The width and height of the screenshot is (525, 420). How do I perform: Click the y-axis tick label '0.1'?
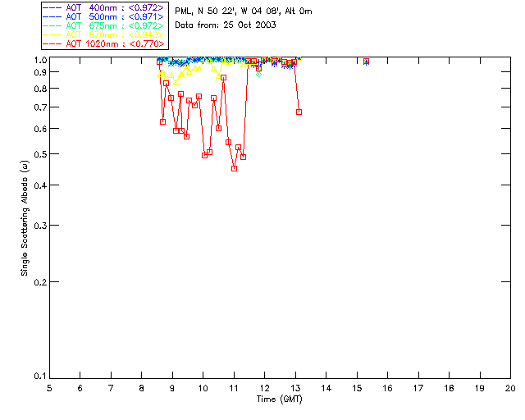[x=40, y=377]
